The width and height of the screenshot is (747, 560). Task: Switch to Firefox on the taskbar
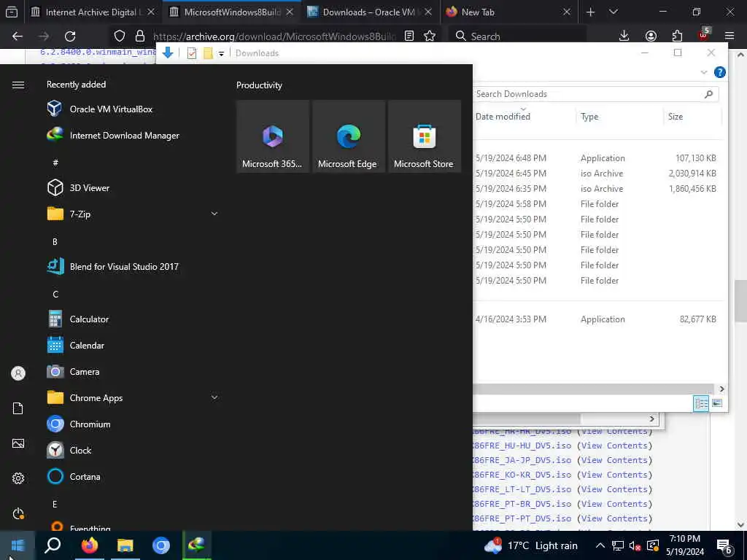click(90, 545)
